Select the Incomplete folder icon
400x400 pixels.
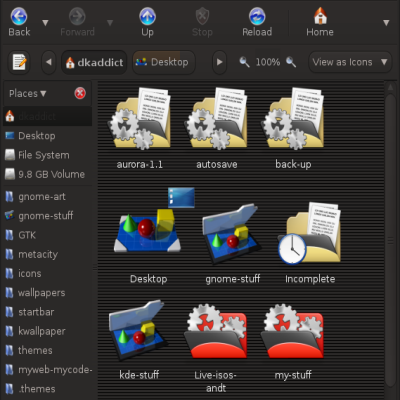coord(309,233)
